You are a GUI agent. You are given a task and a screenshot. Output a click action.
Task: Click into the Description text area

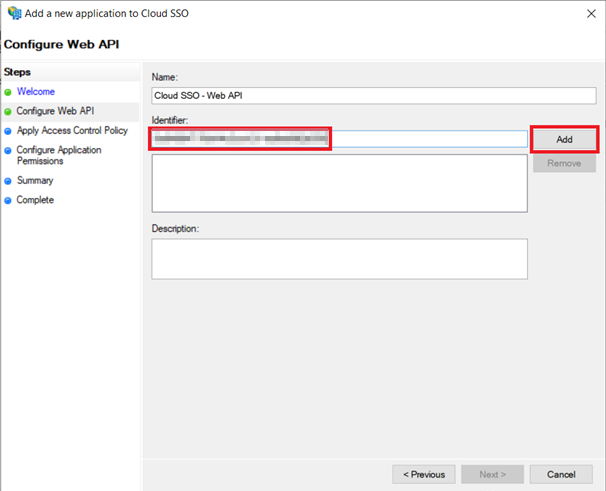tap(339, 258)
